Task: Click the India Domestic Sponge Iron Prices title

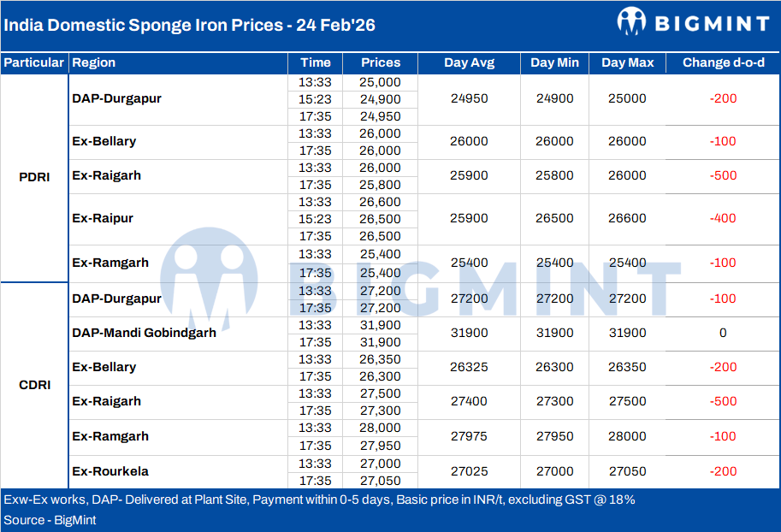Action: coord(190,25)
